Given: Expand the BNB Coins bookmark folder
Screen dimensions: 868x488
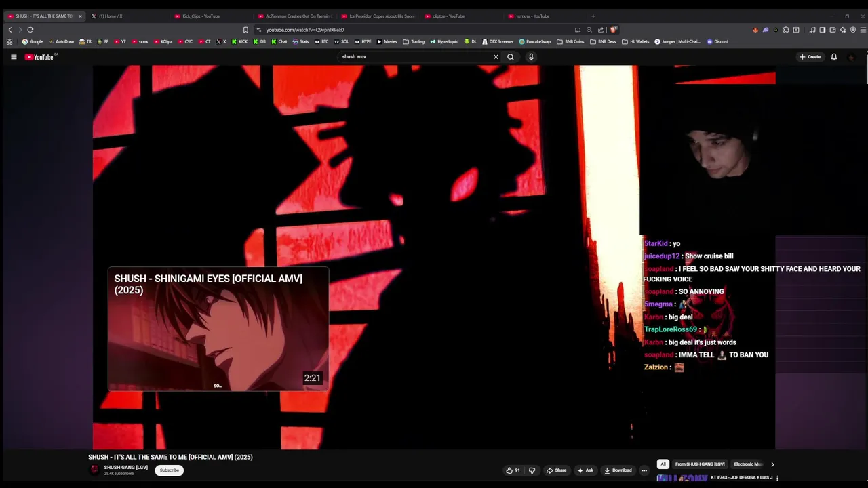Looking at the screenshot, I should click(x=570, y=42).
